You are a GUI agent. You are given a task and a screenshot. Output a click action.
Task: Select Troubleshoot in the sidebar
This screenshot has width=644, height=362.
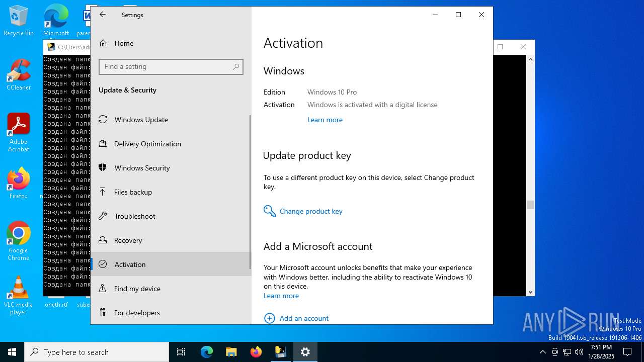click(134, 216)
